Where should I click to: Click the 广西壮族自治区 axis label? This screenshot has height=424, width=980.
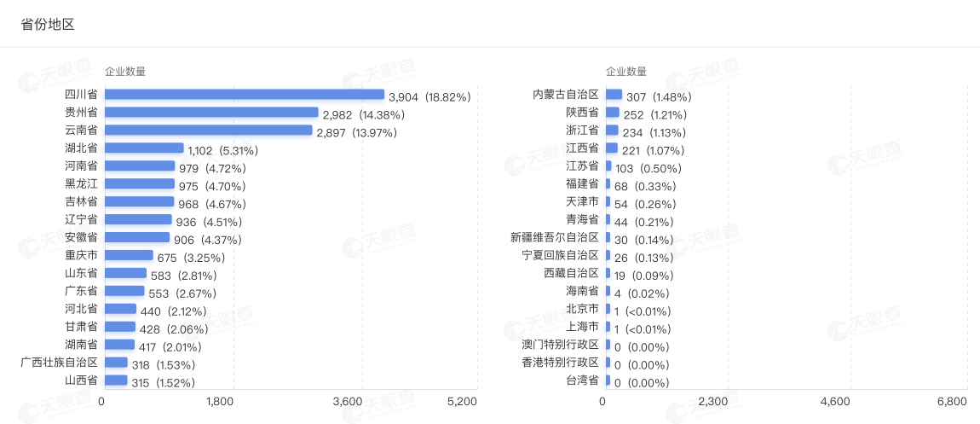(x=59, y=363)
